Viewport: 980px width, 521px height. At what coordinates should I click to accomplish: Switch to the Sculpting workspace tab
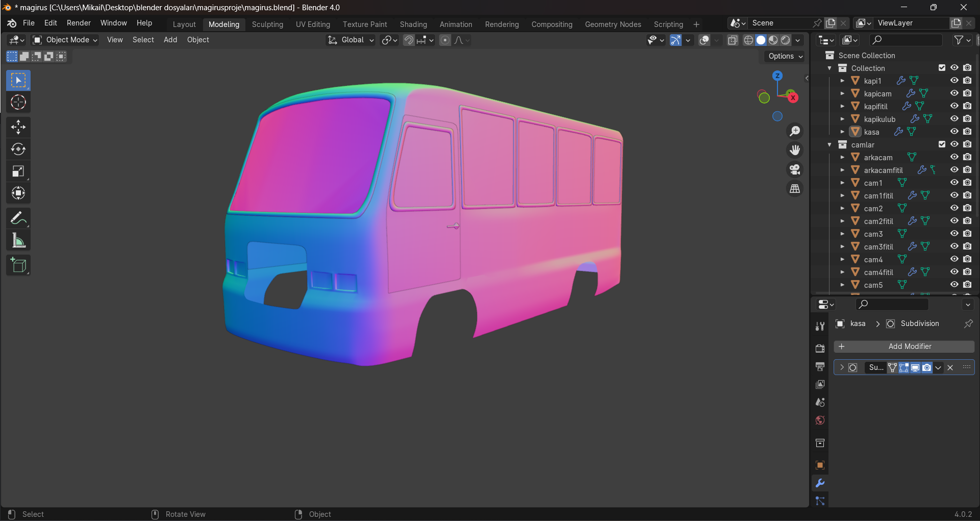267,24
